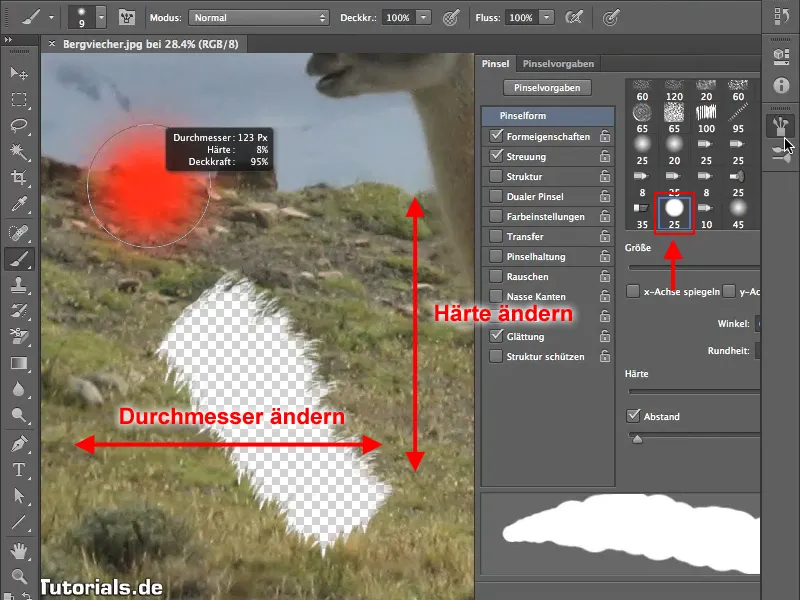This screenshot has width=800, height=600.
Task: Toggle lock next to Struktur schützen
Action: (x=605, y=356)
